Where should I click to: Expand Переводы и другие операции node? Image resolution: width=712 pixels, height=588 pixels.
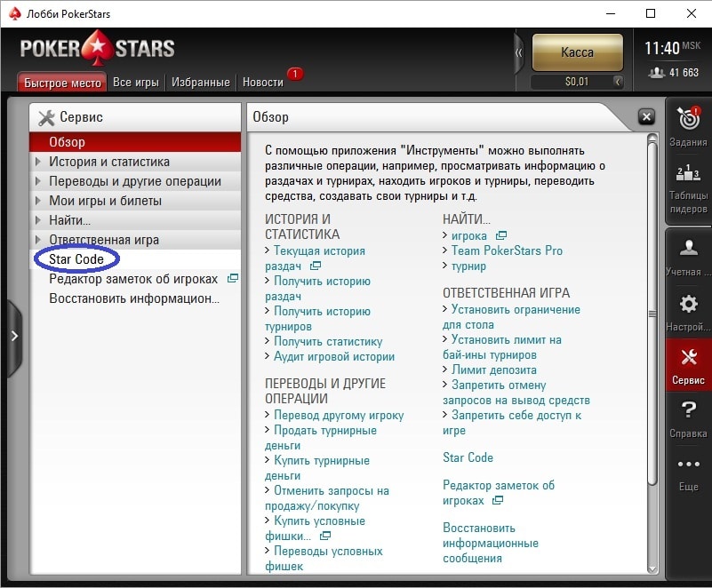[38, 180]
